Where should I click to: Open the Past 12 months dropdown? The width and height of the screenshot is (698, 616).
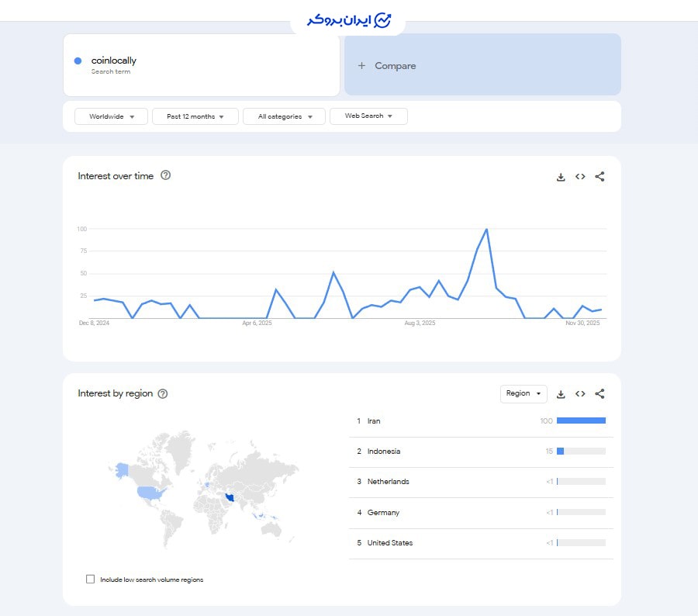pyautogui.click(x=195, y=116)
